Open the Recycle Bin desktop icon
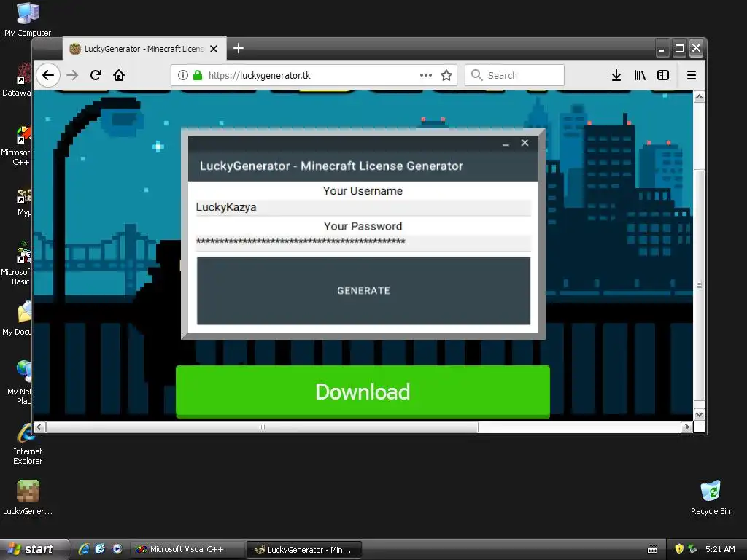The width and height of the screenshot is (747, 560). pyautogui.click(x=711, y=497)
